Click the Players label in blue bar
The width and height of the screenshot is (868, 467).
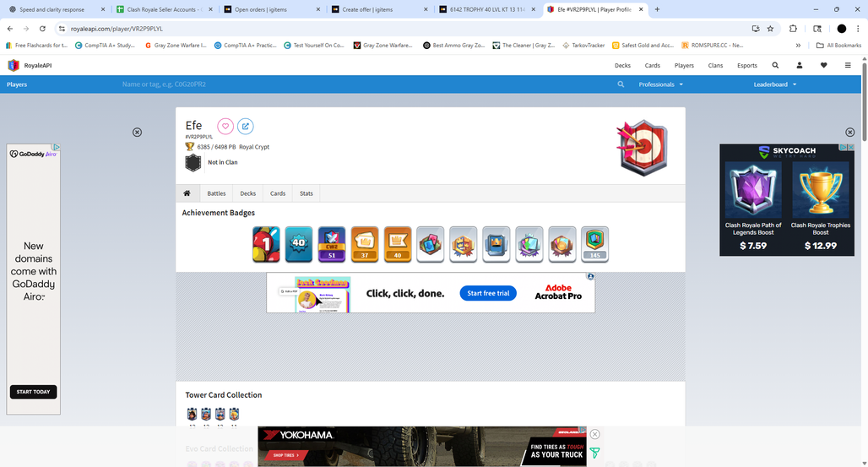click(x=17, y=84)
